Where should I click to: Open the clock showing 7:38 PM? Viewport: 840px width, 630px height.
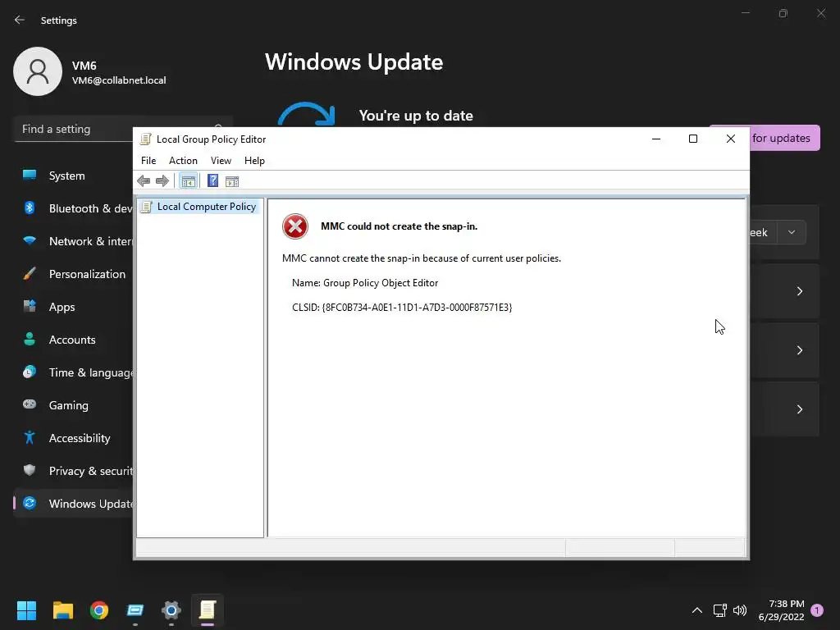(x=782, y=610)
